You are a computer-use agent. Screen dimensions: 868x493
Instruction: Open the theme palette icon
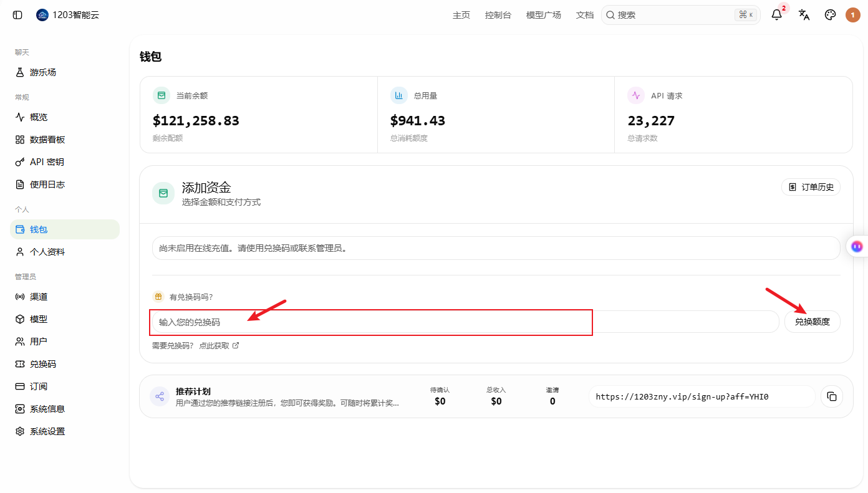(830, 15)
